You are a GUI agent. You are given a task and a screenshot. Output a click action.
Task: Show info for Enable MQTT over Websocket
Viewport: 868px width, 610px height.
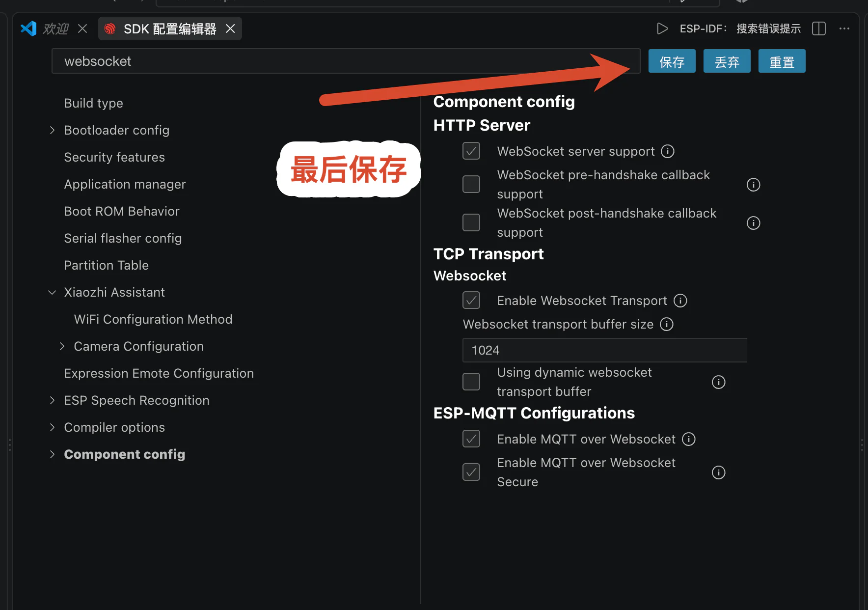pyautogui.click(x=689, y=439)
